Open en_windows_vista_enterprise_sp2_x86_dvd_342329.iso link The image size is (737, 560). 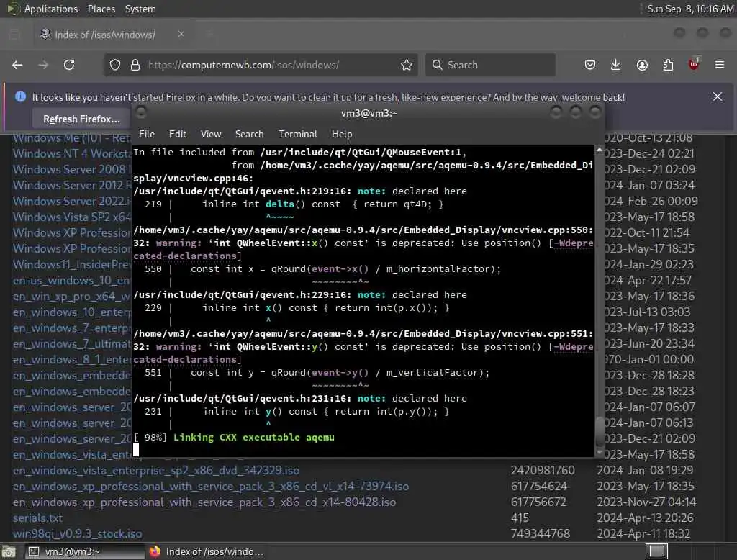(156, 470)
